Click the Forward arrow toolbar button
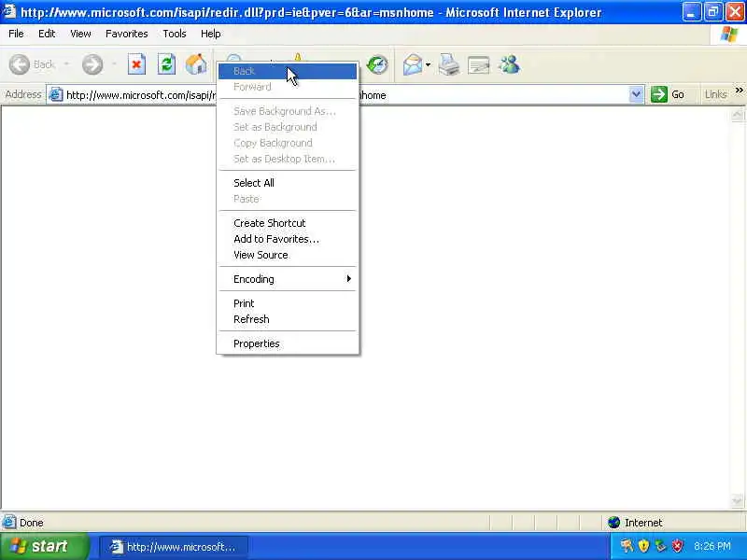 click(x=92, y=64)
